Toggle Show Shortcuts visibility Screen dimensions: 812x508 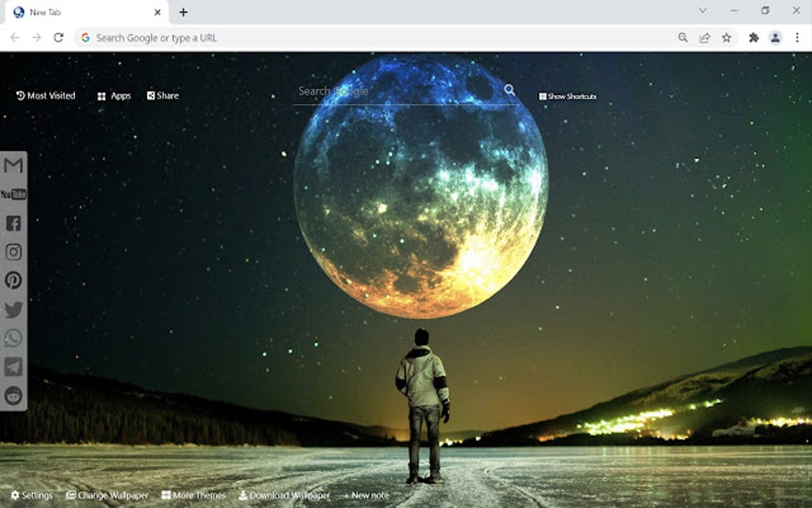click(567, 96)
